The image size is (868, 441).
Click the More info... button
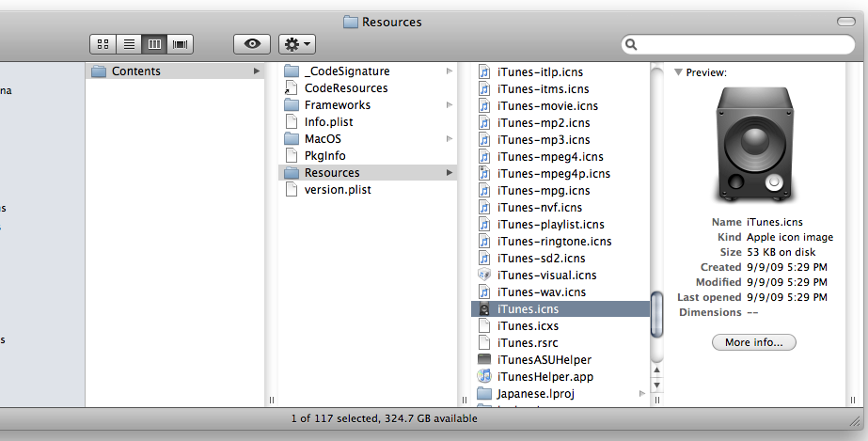[754, 342]
